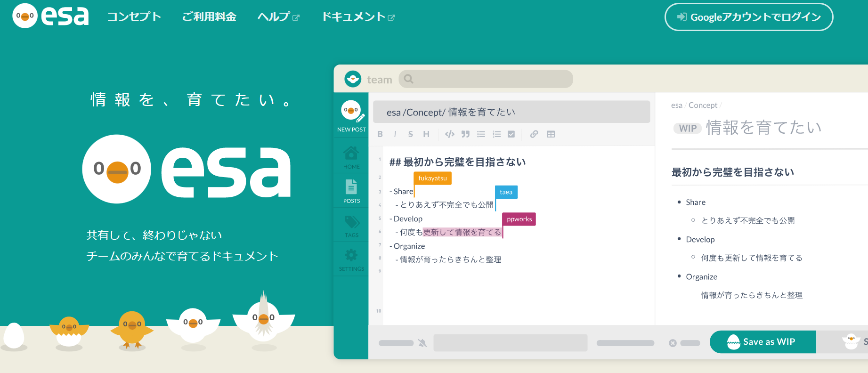Toggle the muted bell notification icon
Screen dimensions: 868x373
click(x=422, y=343)
